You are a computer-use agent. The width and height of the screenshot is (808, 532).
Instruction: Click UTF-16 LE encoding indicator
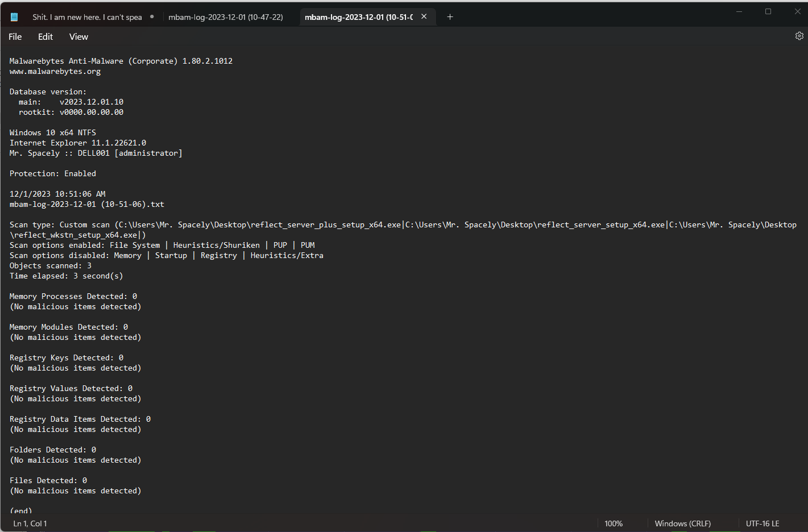[x=763, y=523]
